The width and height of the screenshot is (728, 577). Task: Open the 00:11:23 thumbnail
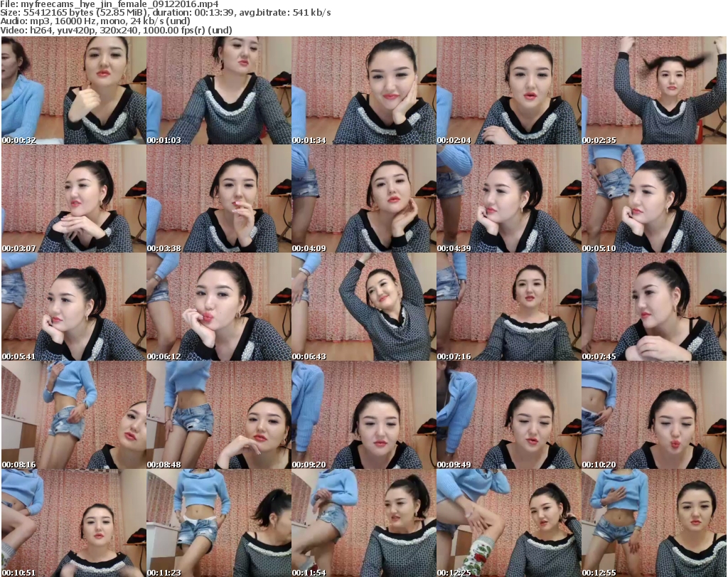coord(218,523)
